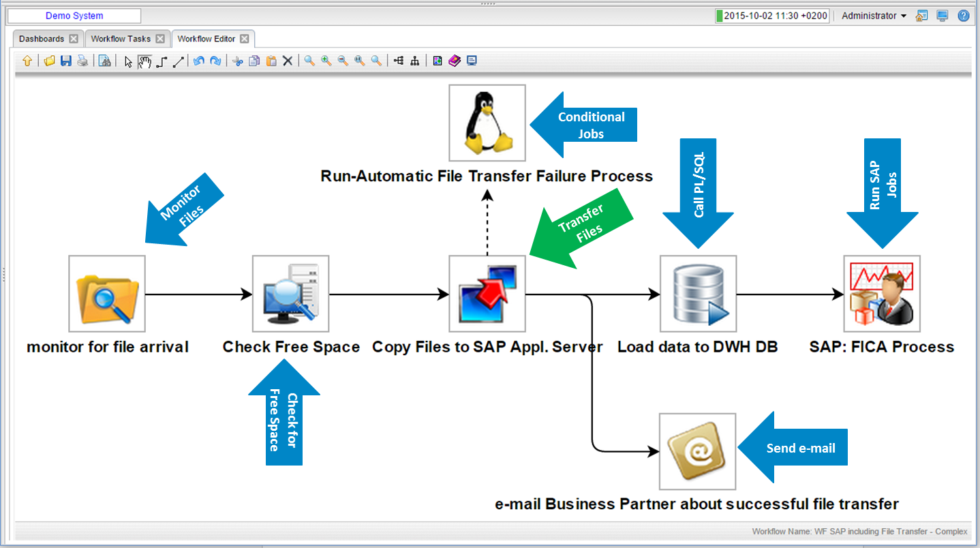Screen dimensions: 980x548
Task: Delete selection with the black X icon
Action: (288, 61)
